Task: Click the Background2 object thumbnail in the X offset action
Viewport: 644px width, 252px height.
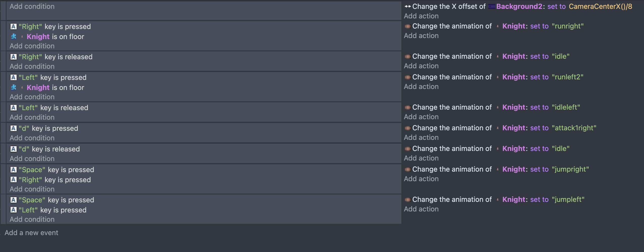Action: [491, 6]
